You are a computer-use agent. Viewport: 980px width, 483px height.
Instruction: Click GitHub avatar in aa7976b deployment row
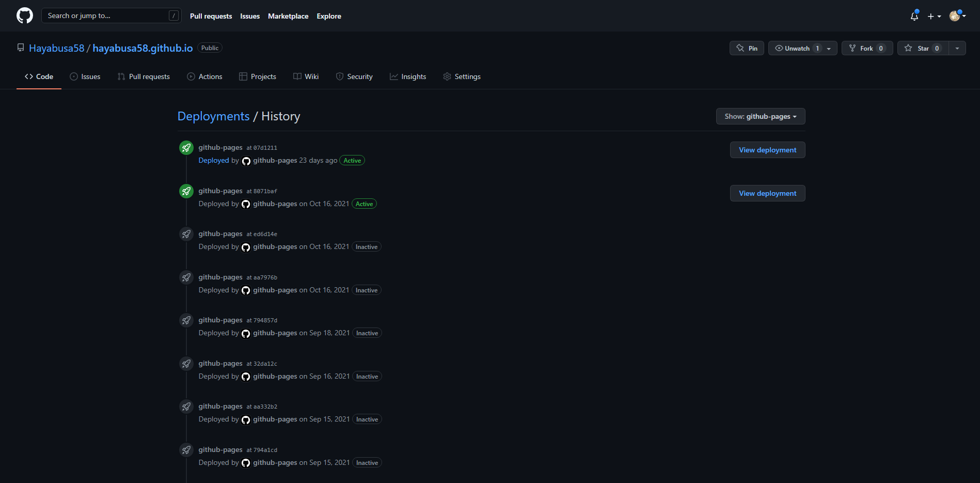(246, 290)
